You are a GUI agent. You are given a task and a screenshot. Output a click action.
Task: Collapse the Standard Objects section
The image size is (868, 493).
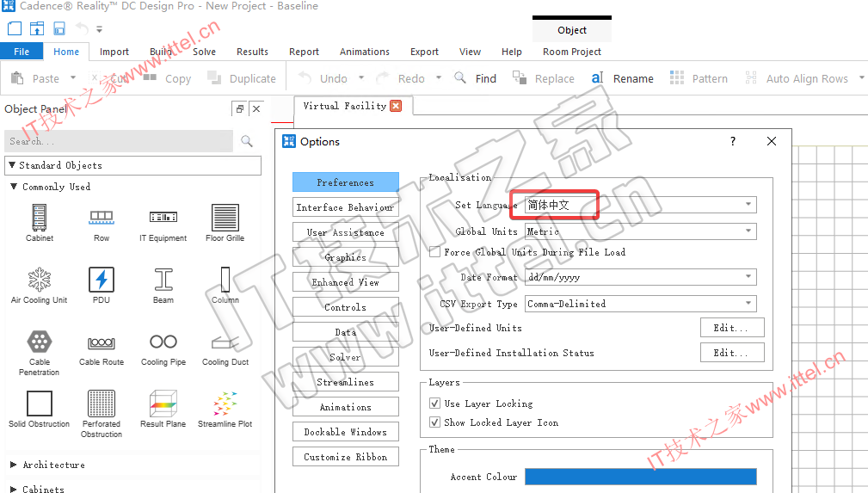12,165
